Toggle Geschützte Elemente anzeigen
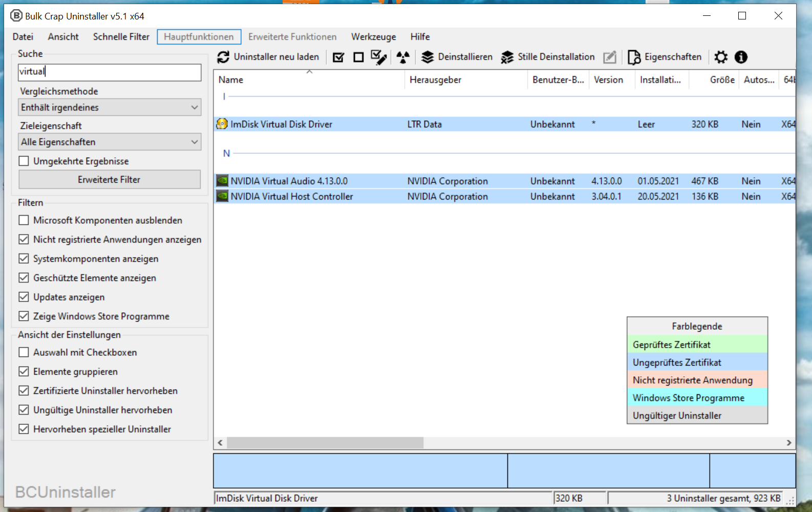This screenshot has height=512, width=812. click(x=24, y=278)
